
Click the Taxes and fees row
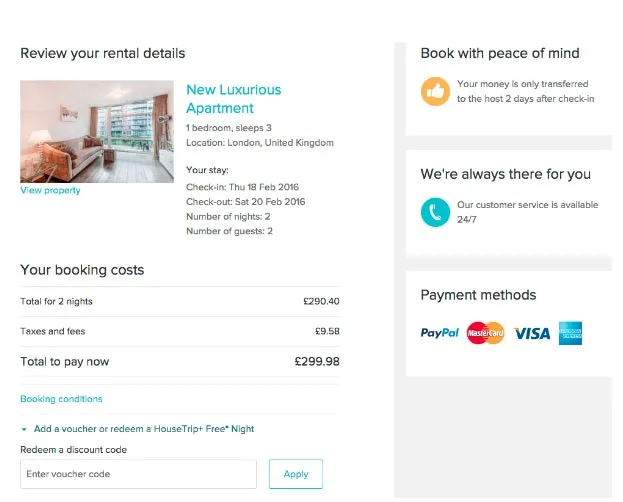(180, 330)
